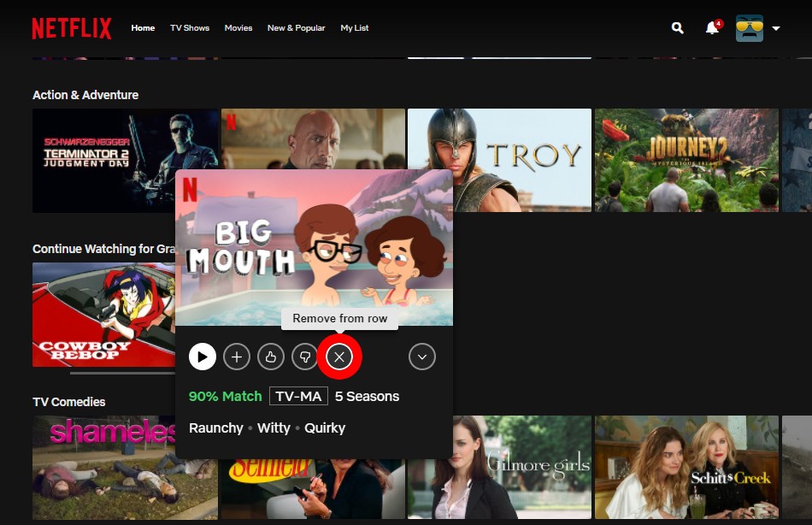Open the notifications bell

coord(710,28)
